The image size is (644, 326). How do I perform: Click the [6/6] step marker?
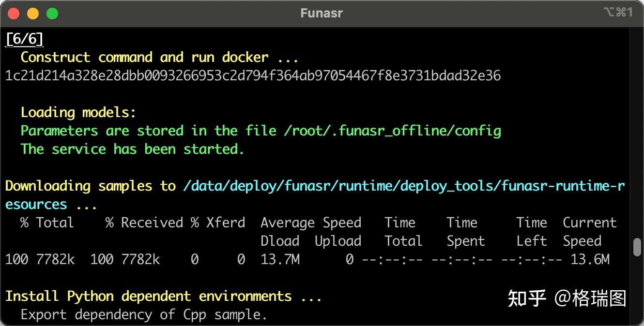click(x=24, y=39)
